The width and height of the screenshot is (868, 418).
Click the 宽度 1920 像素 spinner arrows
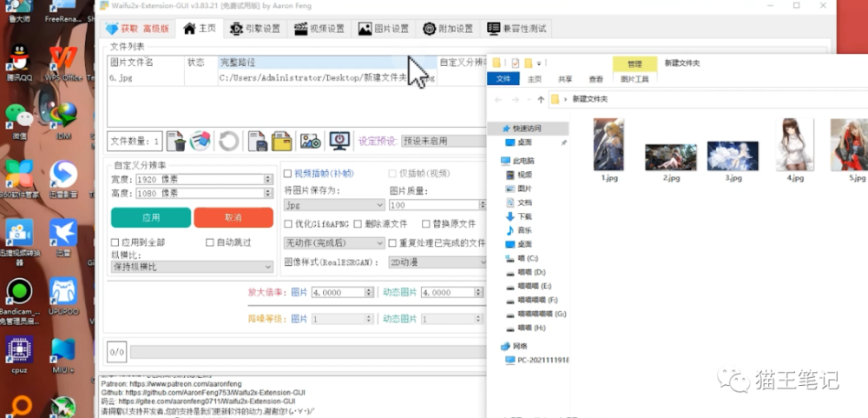click(268, 180)
